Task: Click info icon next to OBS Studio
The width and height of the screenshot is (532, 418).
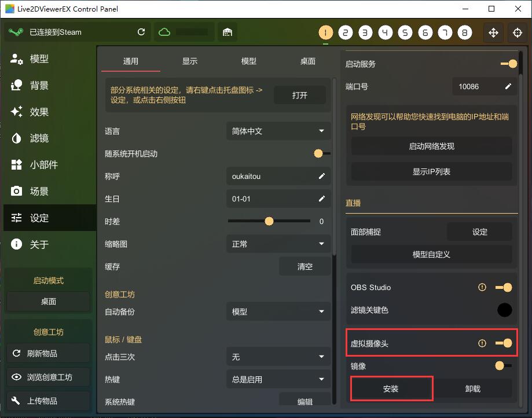Action: tap(482, 287)
